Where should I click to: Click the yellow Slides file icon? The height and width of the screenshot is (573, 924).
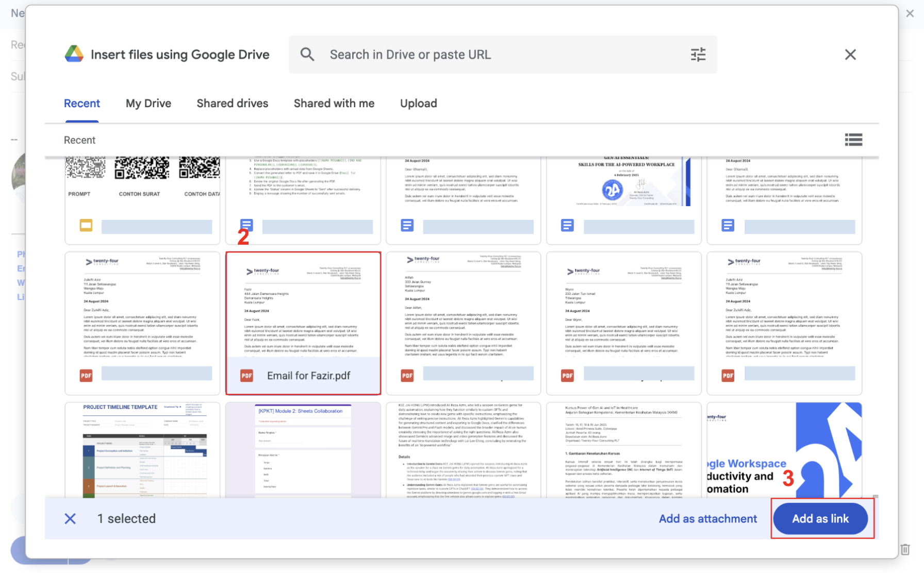tap(86, 225)
